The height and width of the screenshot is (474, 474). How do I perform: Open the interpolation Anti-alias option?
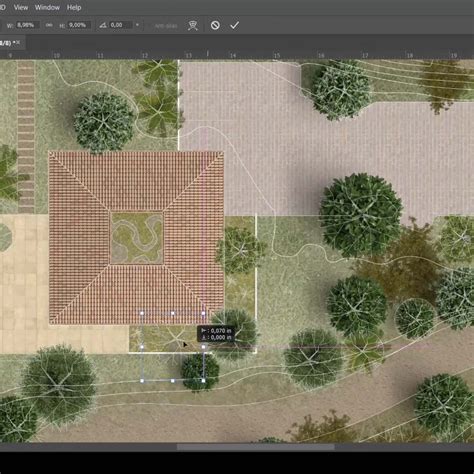click(166, 25)
